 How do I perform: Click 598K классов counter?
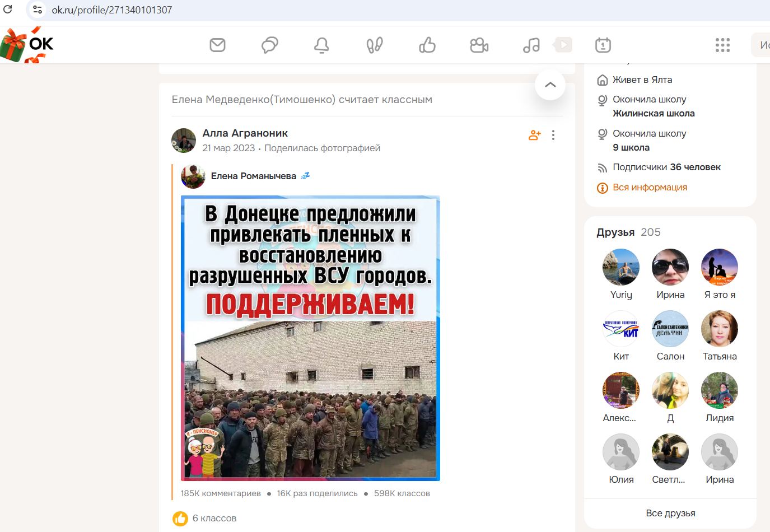pos(402,493)
